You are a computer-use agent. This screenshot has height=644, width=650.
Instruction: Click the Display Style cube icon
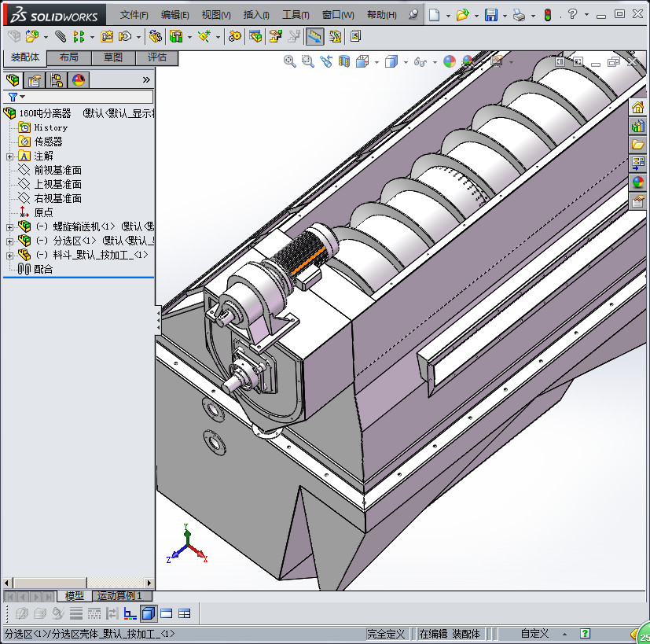(391, 61)
